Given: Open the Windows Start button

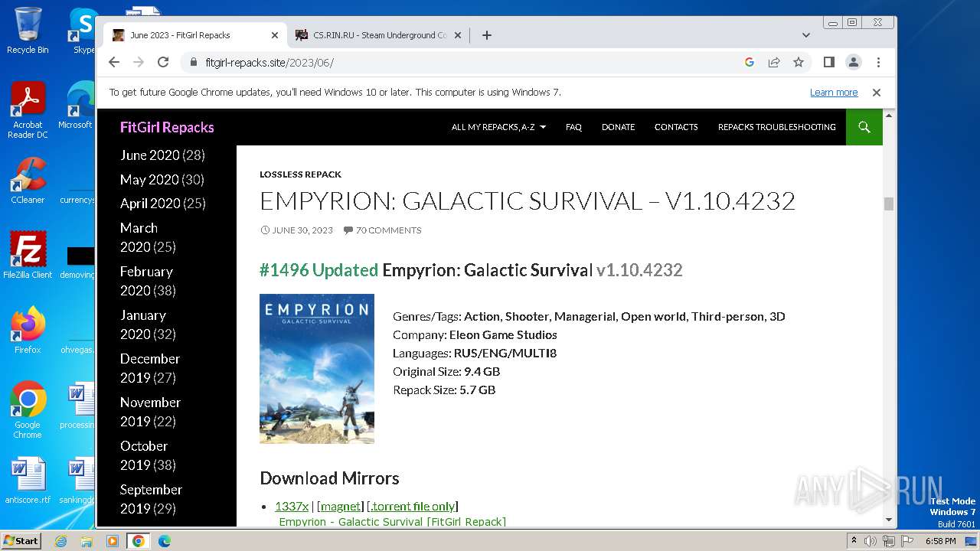Looking at the screenshot, I should (21, 541).
